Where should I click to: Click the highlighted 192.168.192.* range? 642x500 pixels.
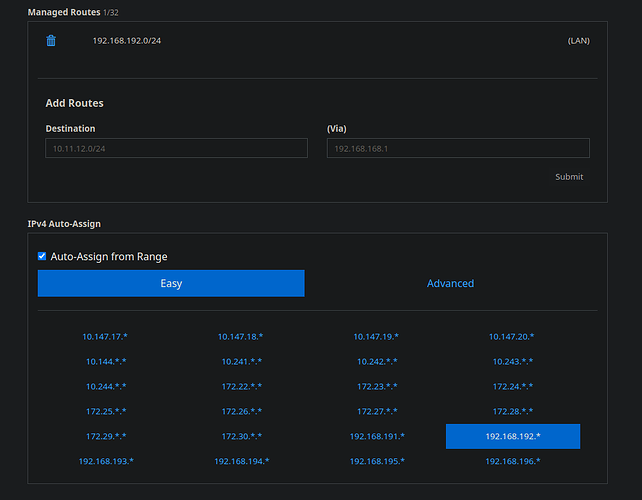(x=512, y=436)
